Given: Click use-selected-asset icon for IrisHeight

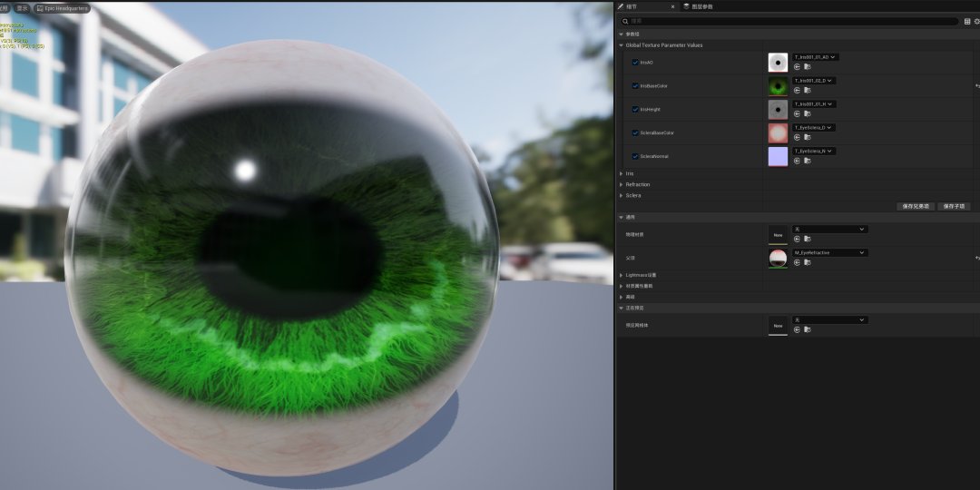Looking at the screenshot, I should click(797, 113).
